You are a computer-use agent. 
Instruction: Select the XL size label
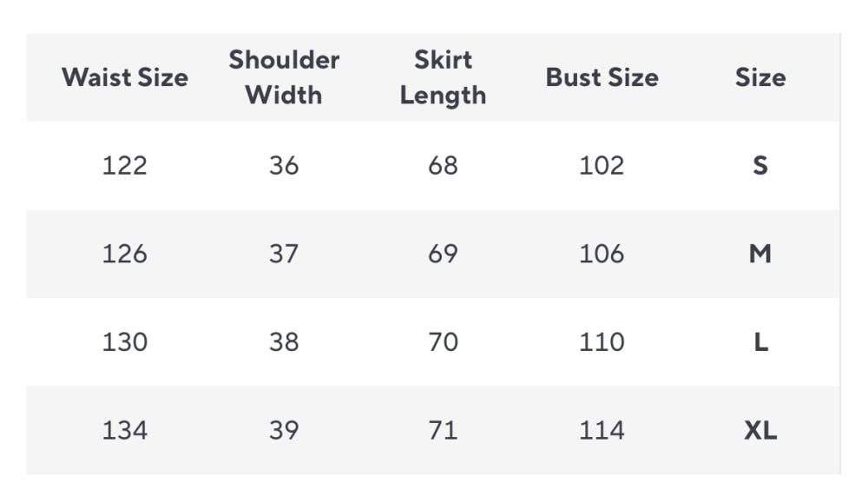(x=760, y=430)
